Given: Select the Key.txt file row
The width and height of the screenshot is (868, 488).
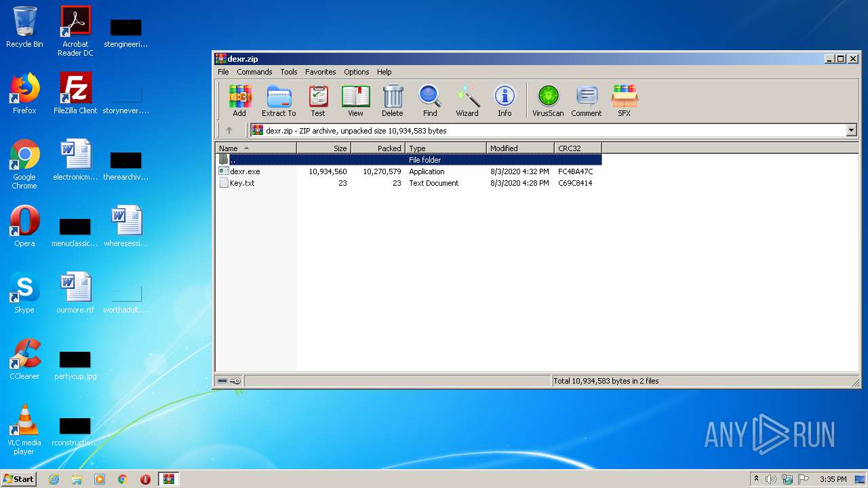Looking at the screenshot, I should [409, 183].
